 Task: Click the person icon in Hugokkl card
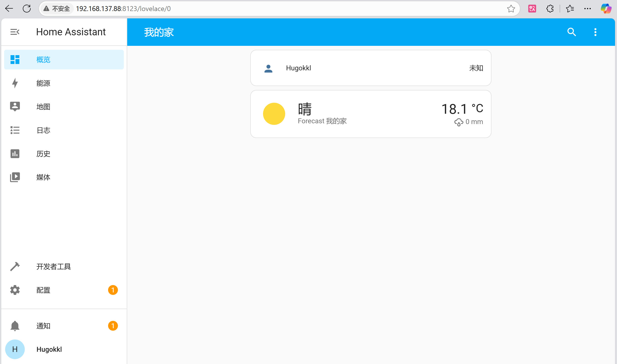point(268,68)
